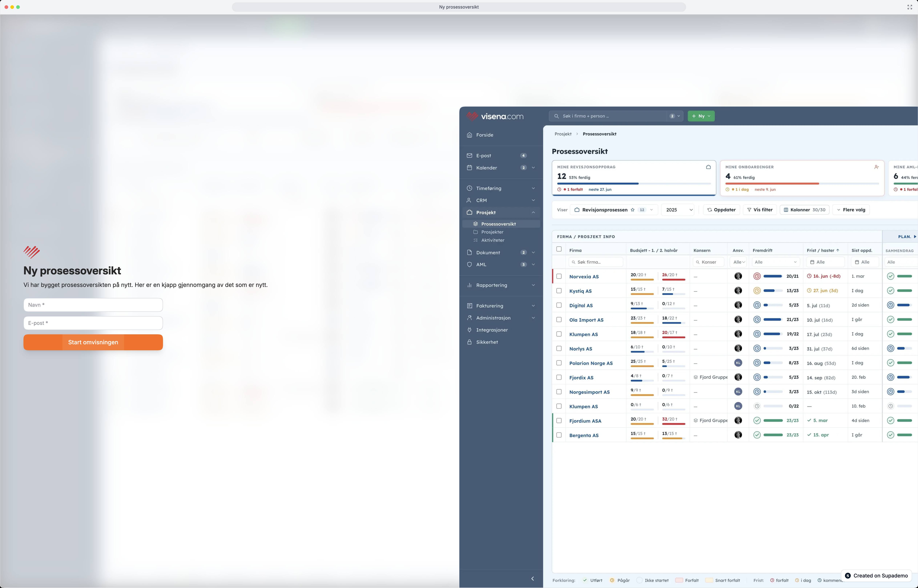Click the Navn input field
Image resolution: width=918 pixels, height=588 pixels.
(93, 305)
